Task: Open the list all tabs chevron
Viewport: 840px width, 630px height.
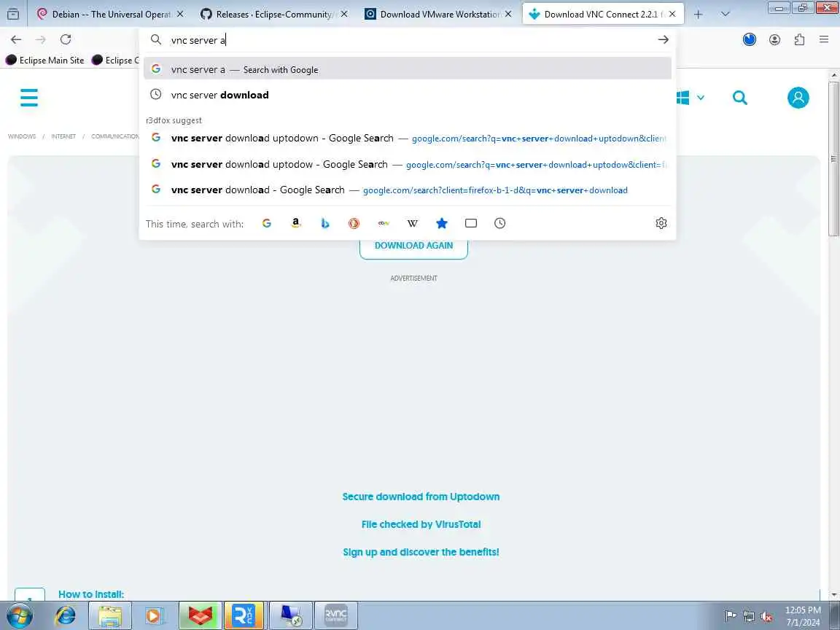Action: (726, 14)
